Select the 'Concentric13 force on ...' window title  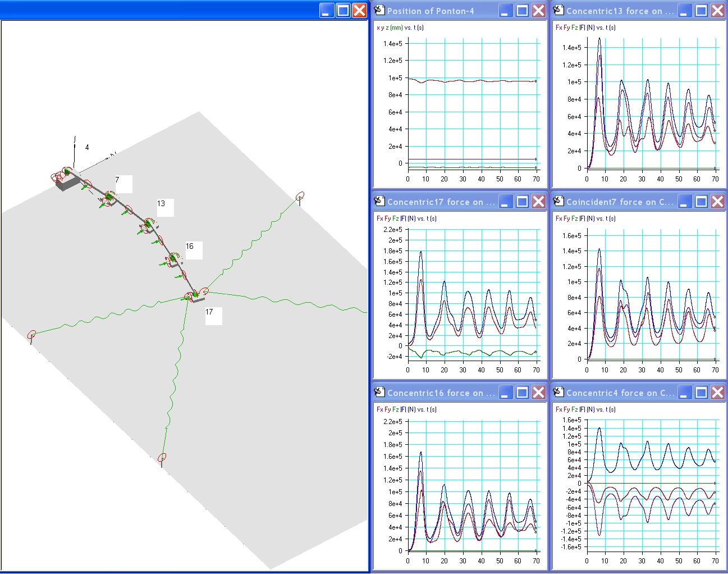pyautogui.click(x=620, y=11)
